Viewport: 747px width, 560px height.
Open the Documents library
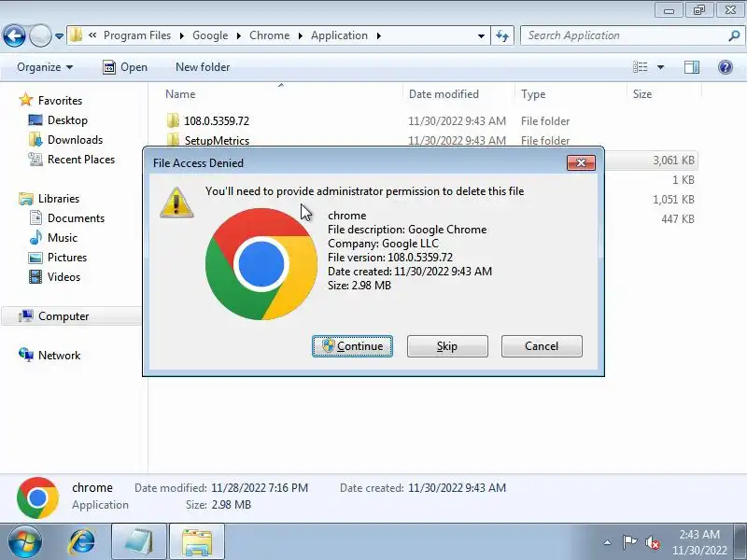76,218
